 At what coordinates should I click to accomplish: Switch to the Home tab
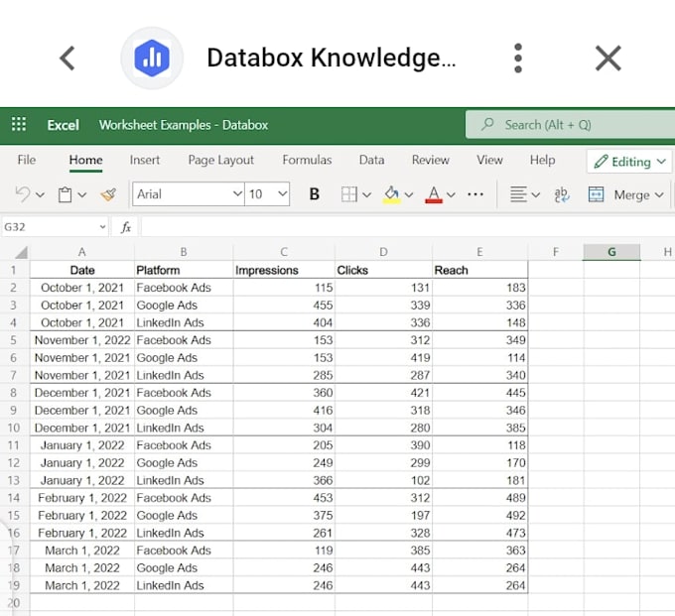85,160
